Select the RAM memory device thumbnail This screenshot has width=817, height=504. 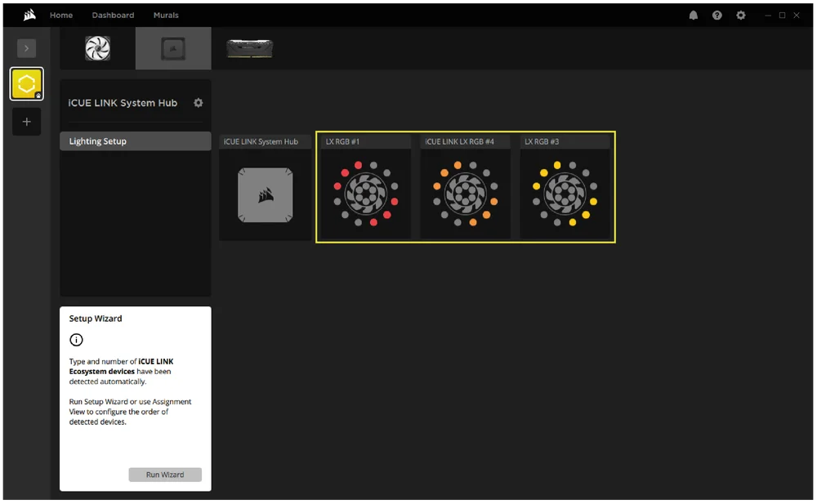click(249, 48)
